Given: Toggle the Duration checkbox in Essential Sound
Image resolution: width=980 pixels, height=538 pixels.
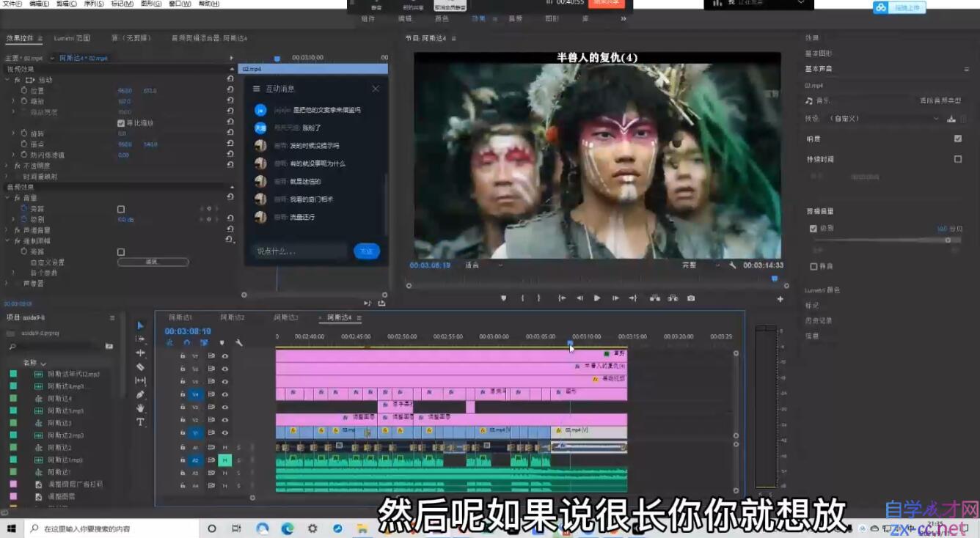Looking at the screenshot, I should pyautogui.click(x=958, y=159).
